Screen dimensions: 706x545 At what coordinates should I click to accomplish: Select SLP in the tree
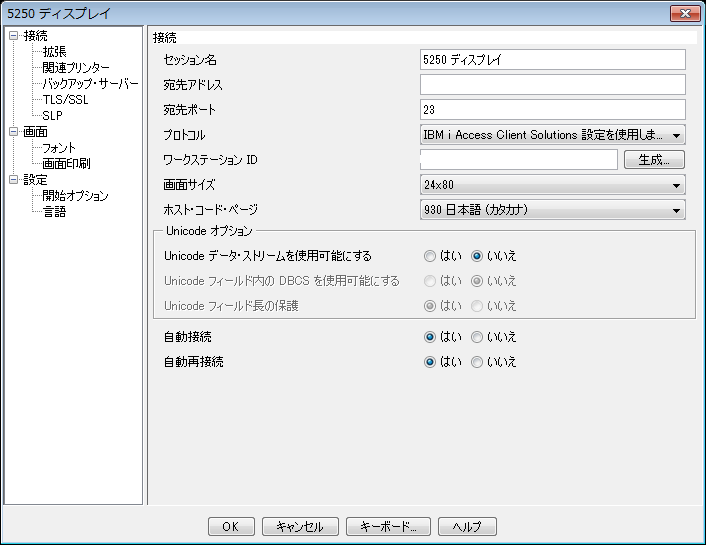tap(52, 116)
